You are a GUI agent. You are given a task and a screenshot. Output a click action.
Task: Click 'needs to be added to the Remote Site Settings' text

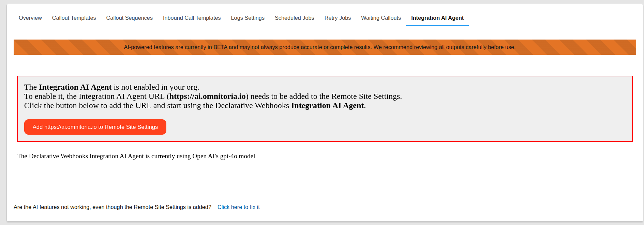pos(326,96)
